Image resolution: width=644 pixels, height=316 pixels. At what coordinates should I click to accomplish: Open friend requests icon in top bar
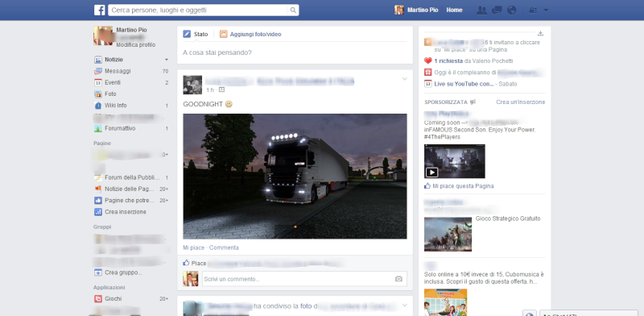coord(481,10)
